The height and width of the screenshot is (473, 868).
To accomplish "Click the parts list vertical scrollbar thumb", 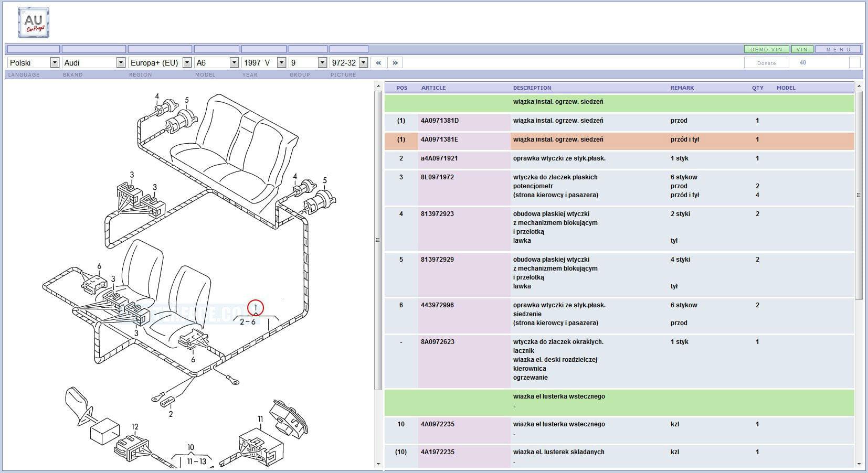I will [x=859, y=195].
